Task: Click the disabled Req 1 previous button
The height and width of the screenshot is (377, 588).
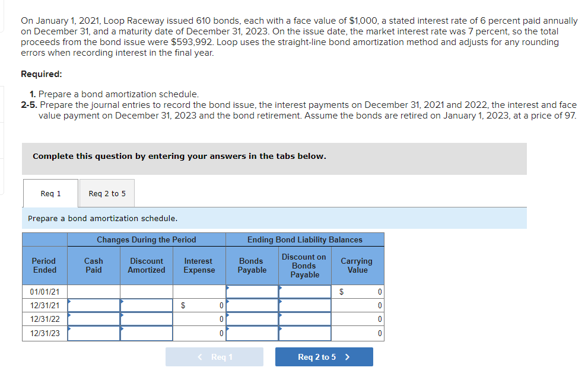Action: click(214, 357)
